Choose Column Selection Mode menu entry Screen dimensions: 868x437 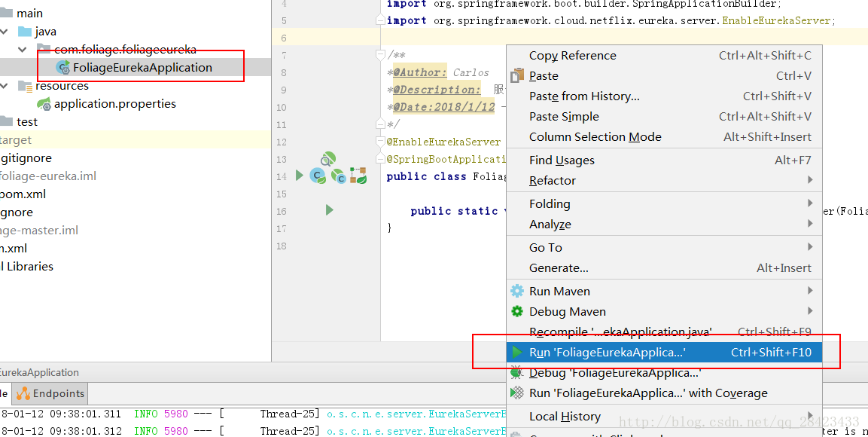point(595,136)
